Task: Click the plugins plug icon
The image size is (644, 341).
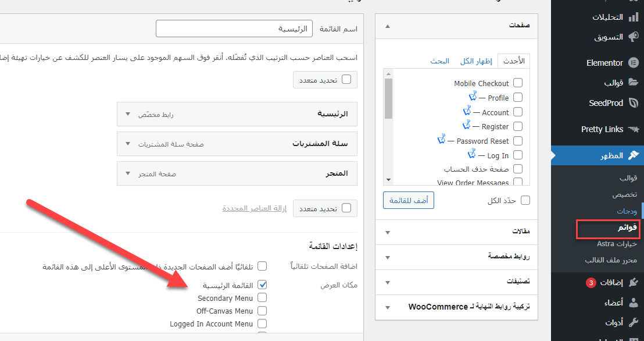Action: [x=633, y=283]
